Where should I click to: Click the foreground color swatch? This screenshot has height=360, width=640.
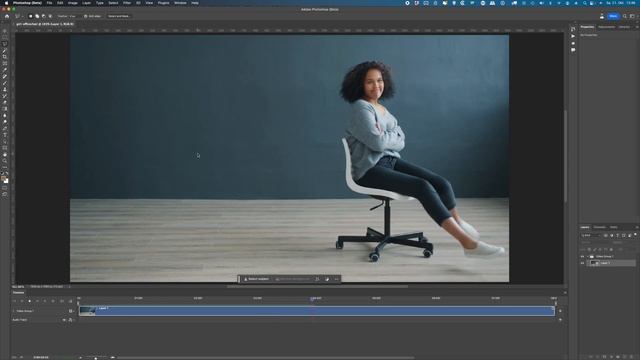[4, 179]
